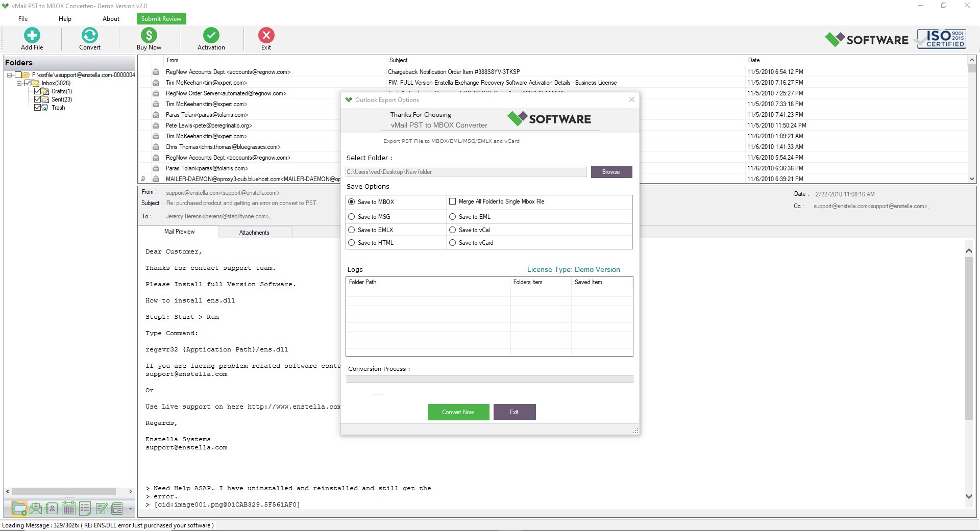Click the Select Folder path field

tap(466, 172)
